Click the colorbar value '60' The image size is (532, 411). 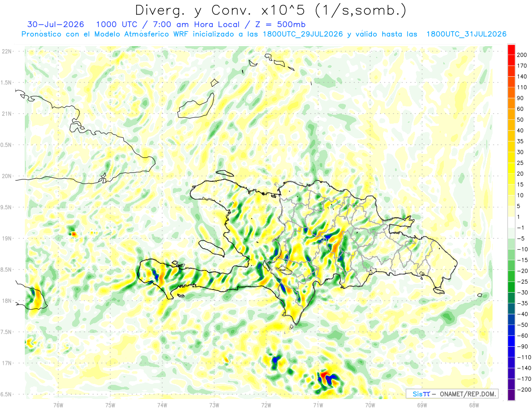[520, 109]
